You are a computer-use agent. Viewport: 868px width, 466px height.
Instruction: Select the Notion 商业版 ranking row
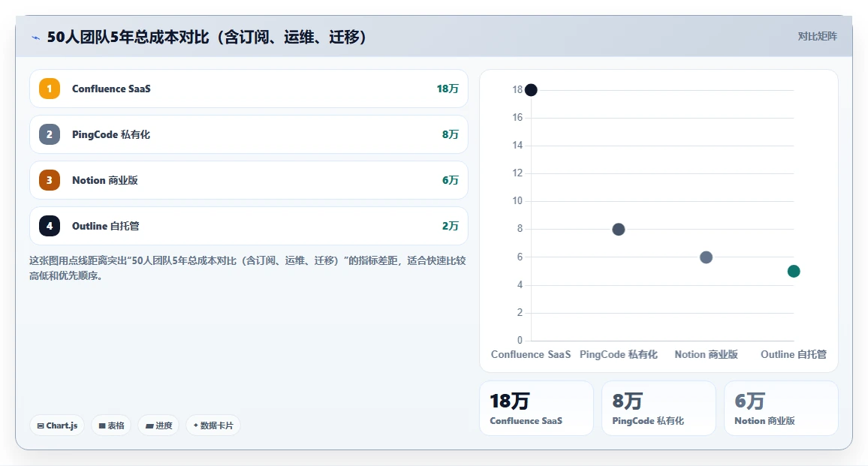click(x=249, y=180)
